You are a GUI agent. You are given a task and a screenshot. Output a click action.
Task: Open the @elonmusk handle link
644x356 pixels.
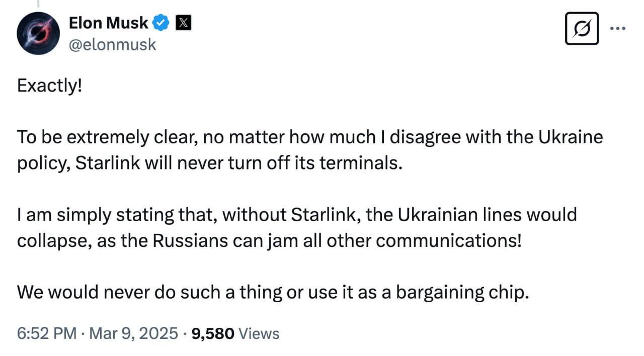(112, 44)
